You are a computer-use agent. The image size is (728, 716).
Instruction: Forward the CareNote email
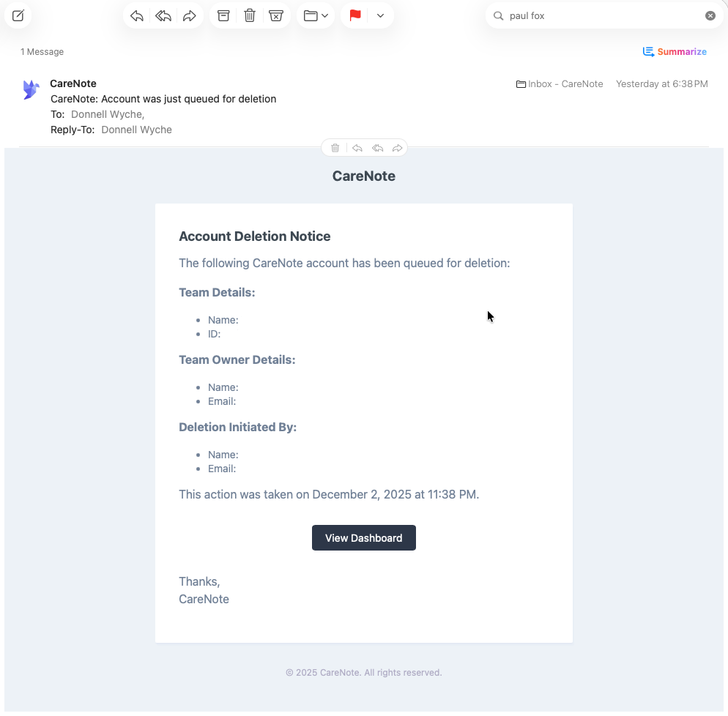pyautogui.click(x=190, y=15)
